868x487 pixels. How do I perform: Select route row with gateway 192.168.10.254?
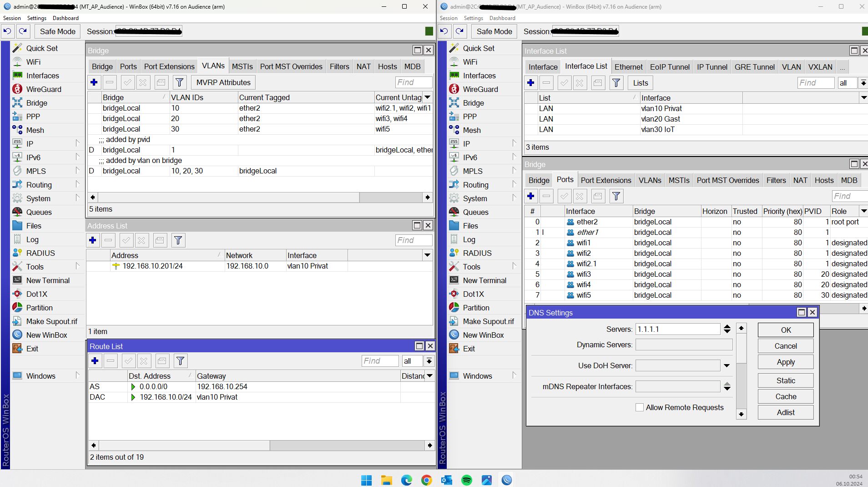coord(261,387)
